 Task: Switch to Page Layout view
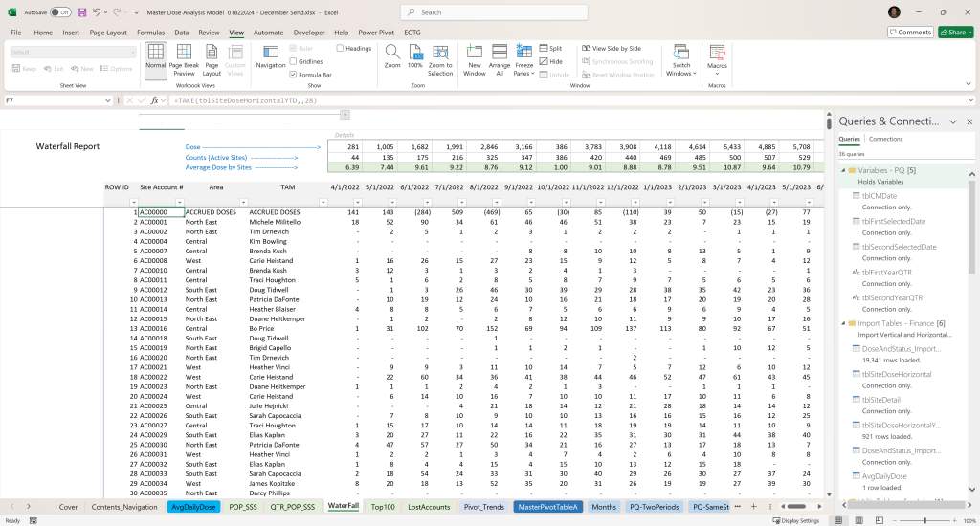(x=212, y=60)
